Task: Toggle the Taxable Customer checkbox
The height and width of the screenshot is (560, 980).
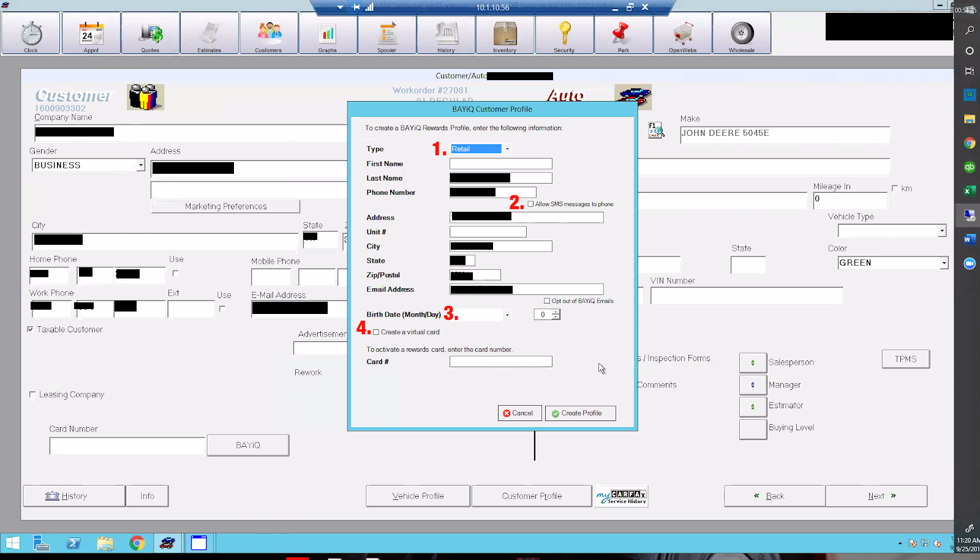Action: click(x=30, y=329)
